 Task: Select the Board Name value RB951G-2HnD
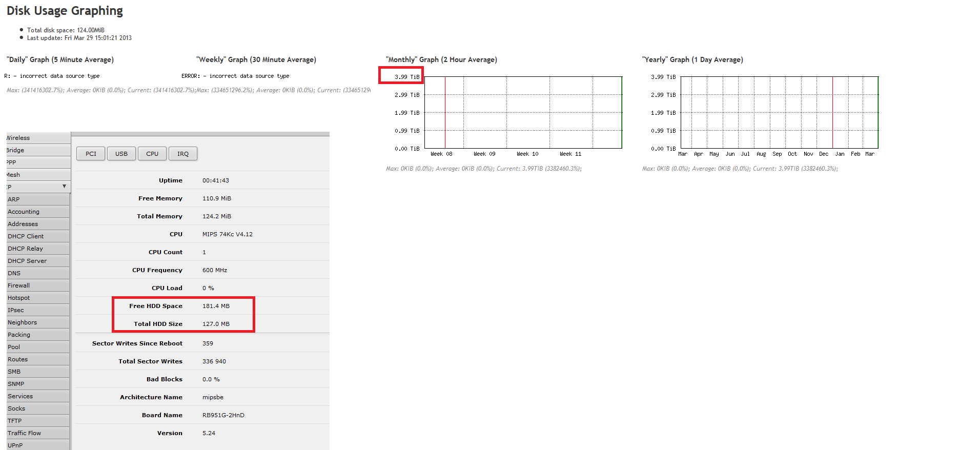223,415
